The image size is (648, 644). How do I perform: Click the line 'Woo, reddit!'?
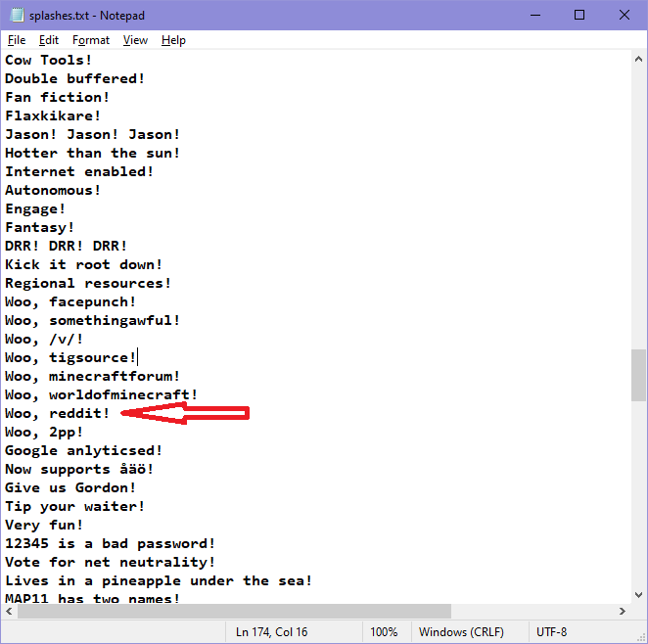57,413
